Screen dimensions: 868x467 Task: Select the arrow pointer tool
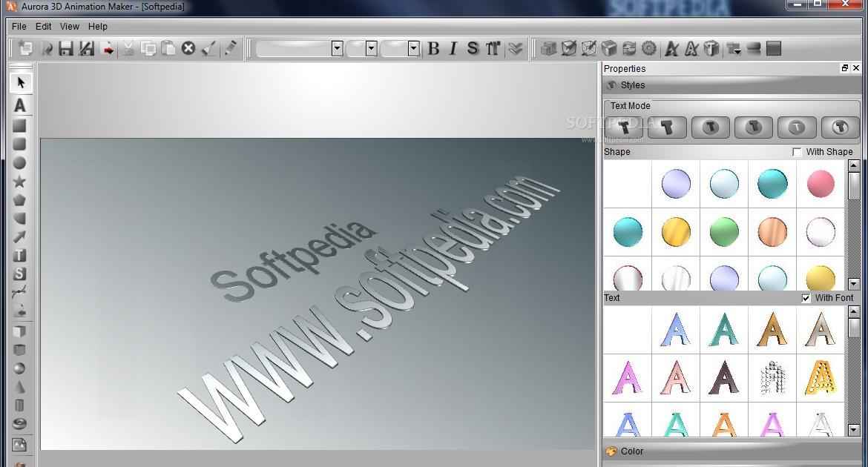point(21,83)
